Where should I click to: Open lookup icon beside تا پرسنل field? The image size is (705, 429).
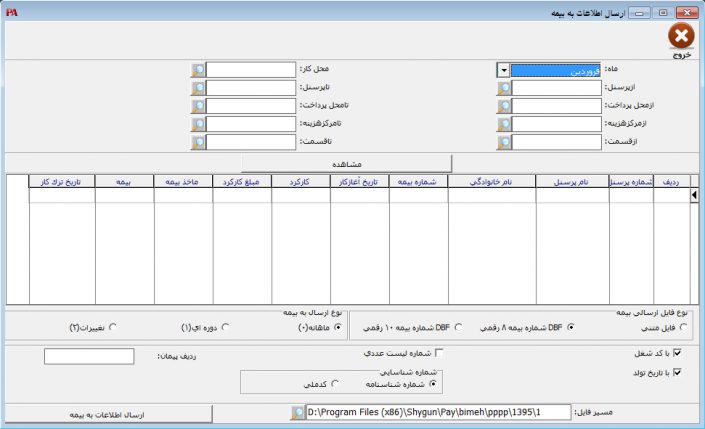(x=198, y=88)
